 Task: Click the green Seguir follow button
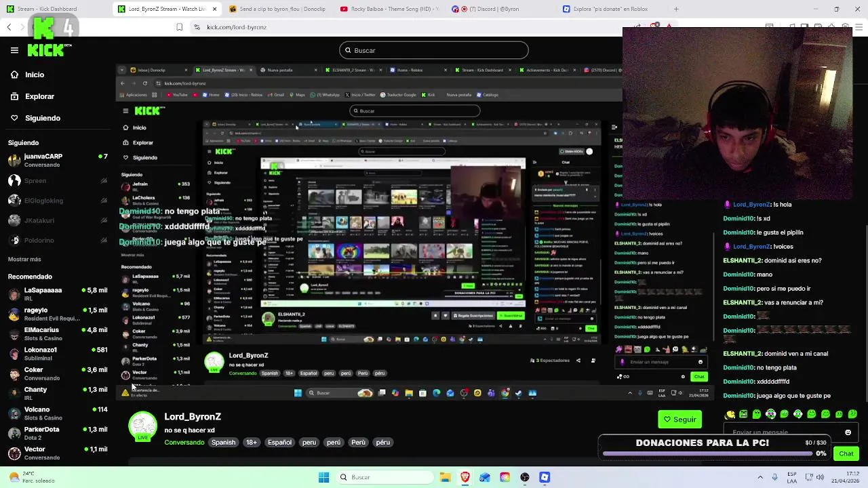tap(679, 420)
